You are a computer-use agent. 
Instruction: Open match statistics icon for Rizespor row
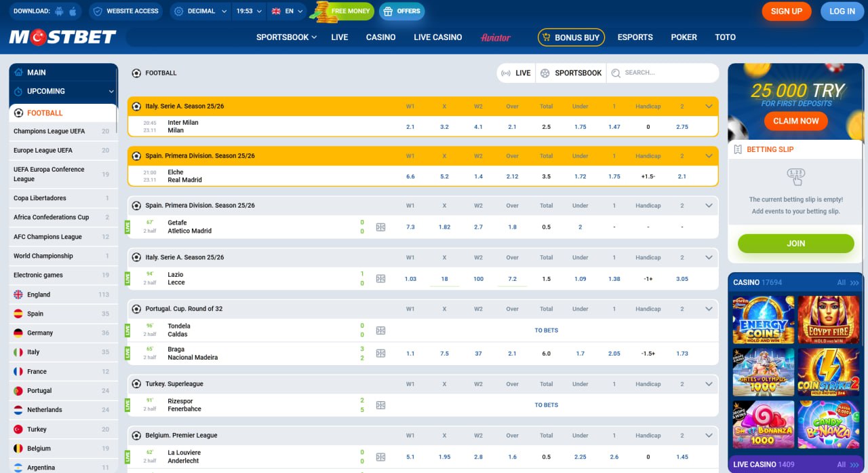(380, 405)
